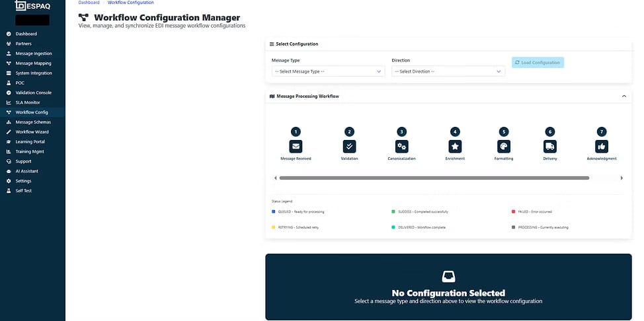644x321 pixels.
Task: Click the Select Configuration header icon
Action: [x=272, y=44]
